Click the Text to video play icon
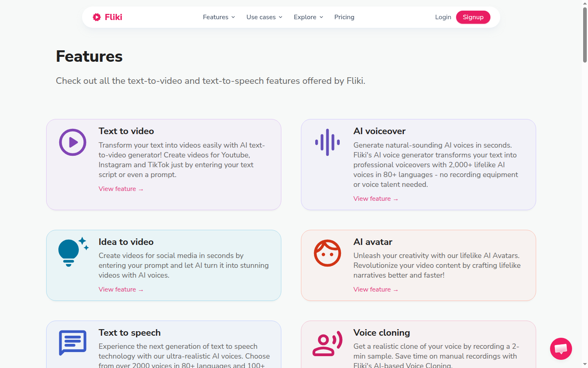 pos(73,142)
